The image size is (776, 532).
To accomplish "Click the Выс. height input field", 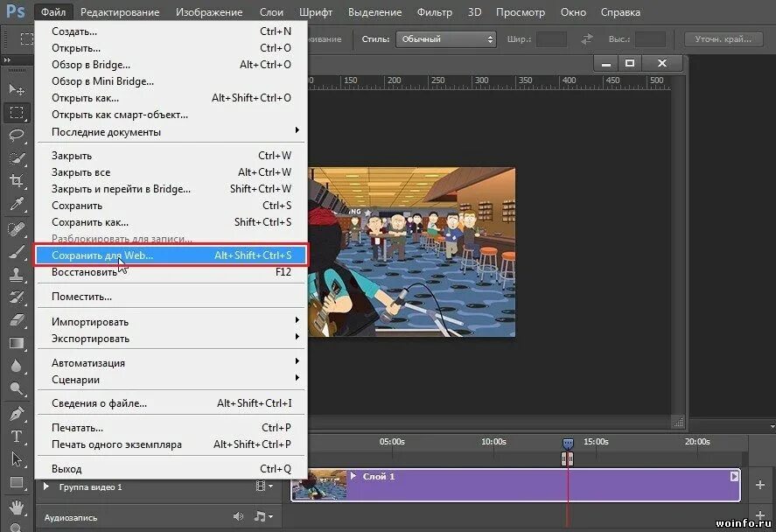I will (650, 39).
